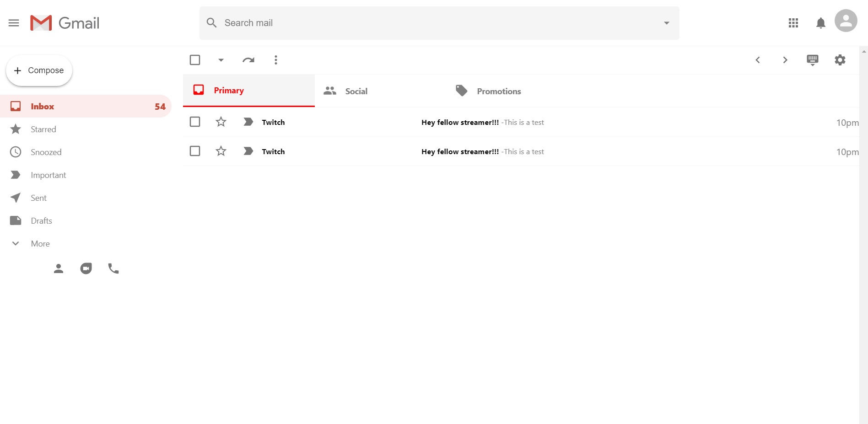Open the Google apps grid
This screenshot has width=868, height=424.
tap(793, 23)
